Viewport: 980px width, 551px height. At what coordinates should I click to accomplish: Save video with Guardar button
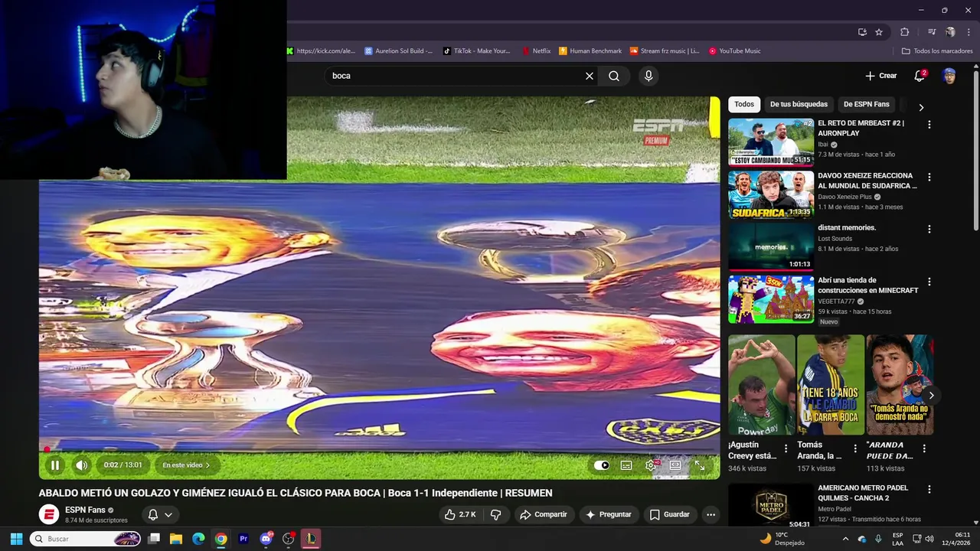click(670, 514)
